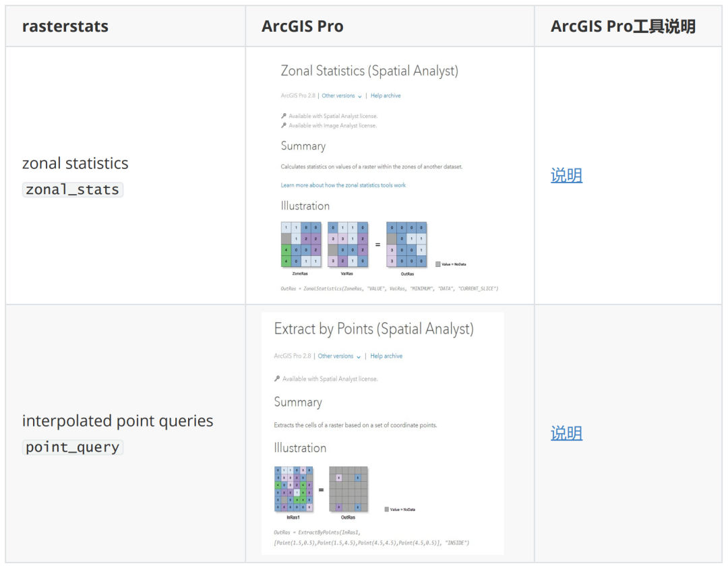Click key icon beside Spatial Analyst license, Zonal Statistics
This screenshot has width=728, height=568.
tap(284, 117)
